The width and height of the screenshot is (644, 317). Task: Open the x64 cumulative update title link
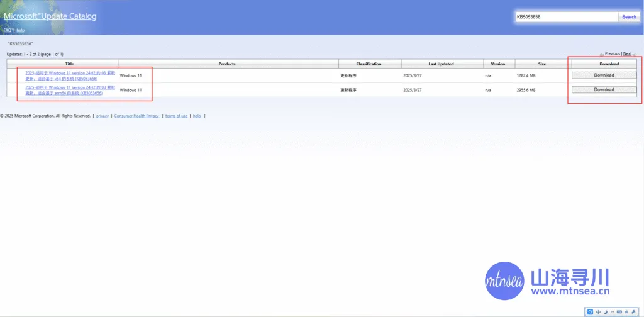tap(70, 75)
